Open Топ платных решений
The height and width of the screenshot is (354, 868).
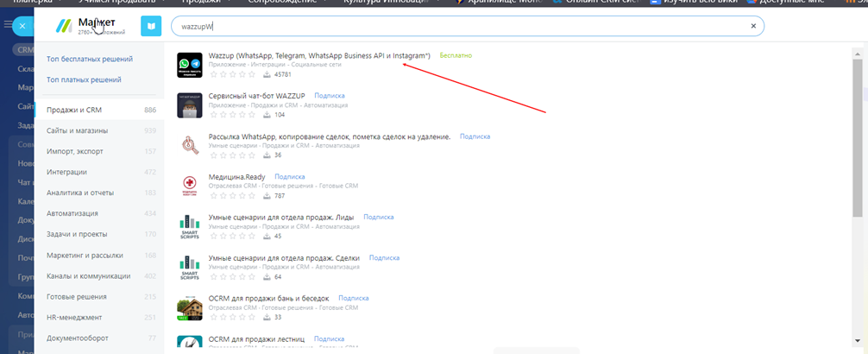tap(85, 79)
